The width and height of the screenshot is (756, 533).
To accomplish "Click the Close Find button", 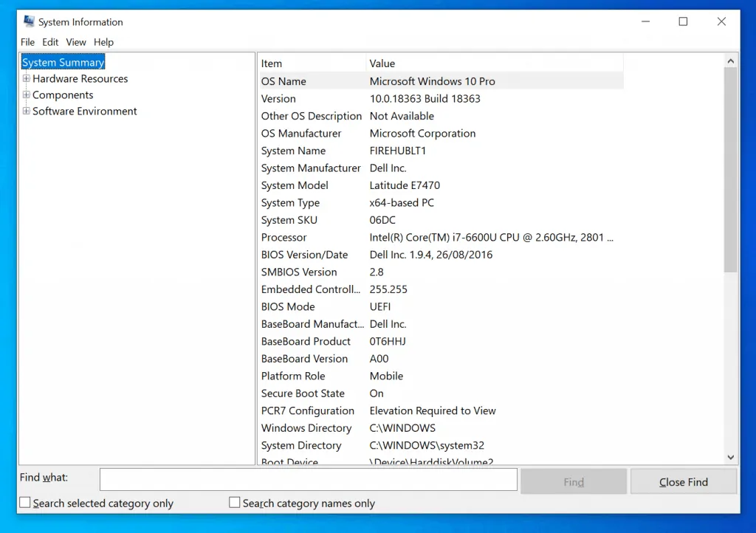I will pyautogui.click(x=683, y=481).
